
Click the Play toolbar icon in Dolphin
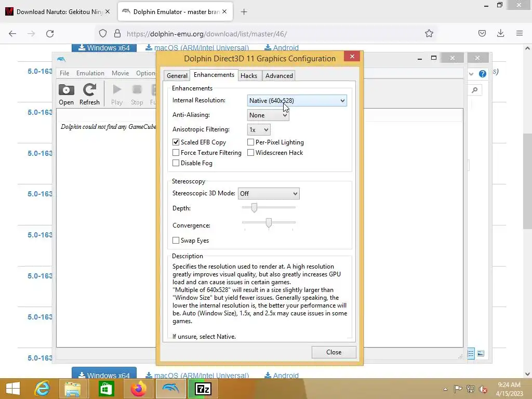pos(117,95)
